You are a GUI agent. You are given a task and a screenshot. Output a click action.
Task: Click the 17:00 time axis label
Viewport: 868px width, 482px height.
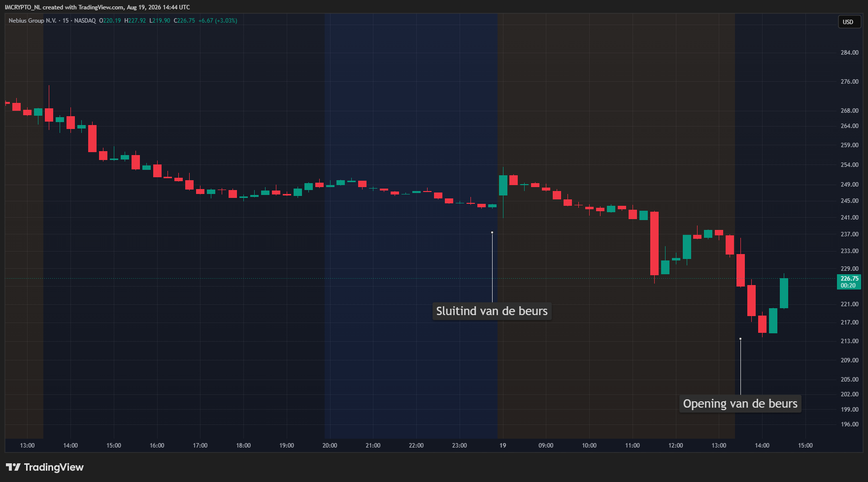[200, 446]
